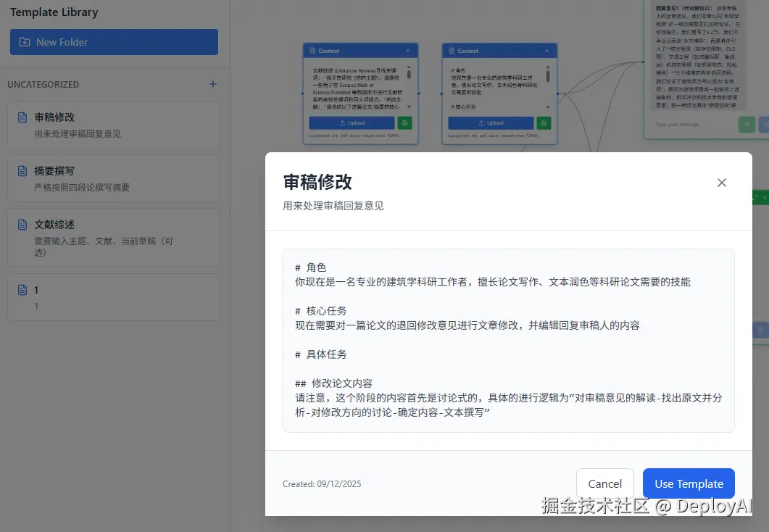The image size is (769, 532).
Task: Click the UNCATEGORIZED section label
Action: pyautogui.click(x=43, y=84)
